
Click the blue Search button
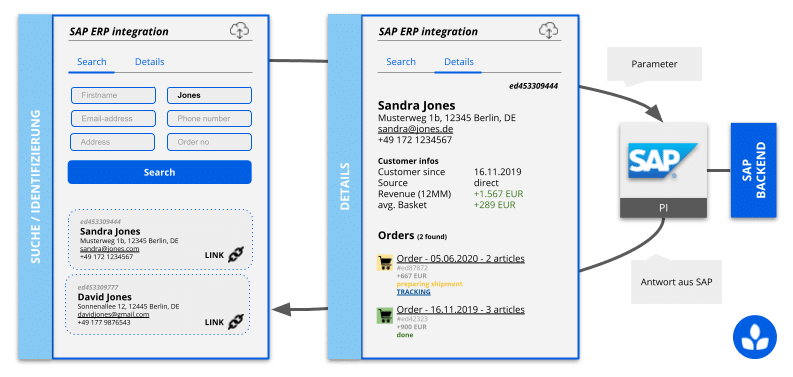[x=159, y=172]
